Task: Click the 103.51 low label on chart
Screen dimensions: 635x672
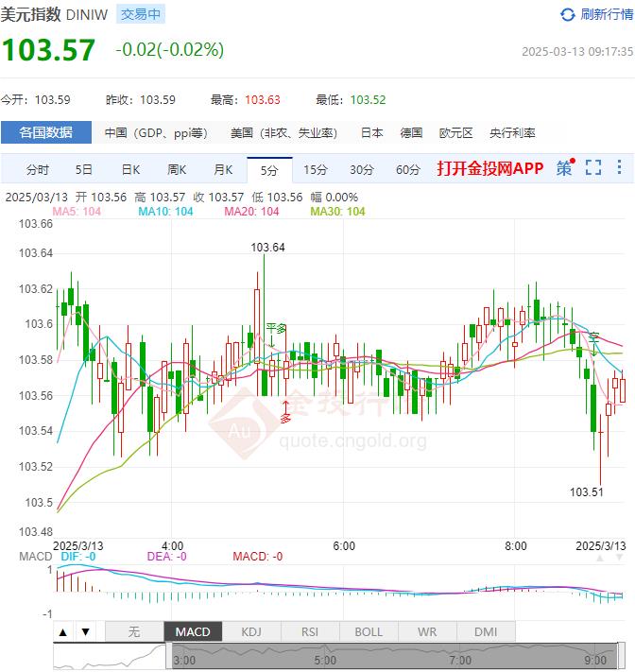Action: [x=586, y=492]
